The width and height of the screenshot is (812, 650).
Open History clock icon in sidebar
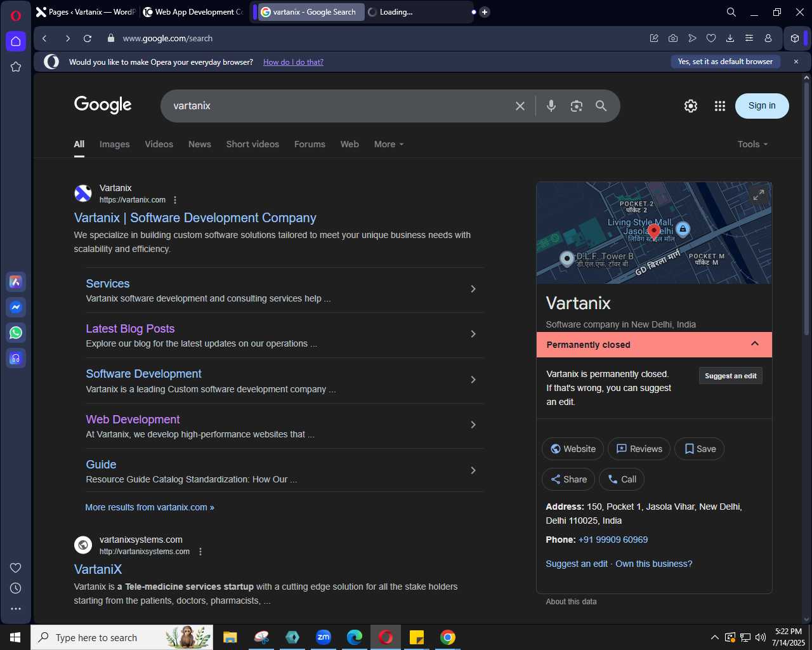click(x=16, y=588)
